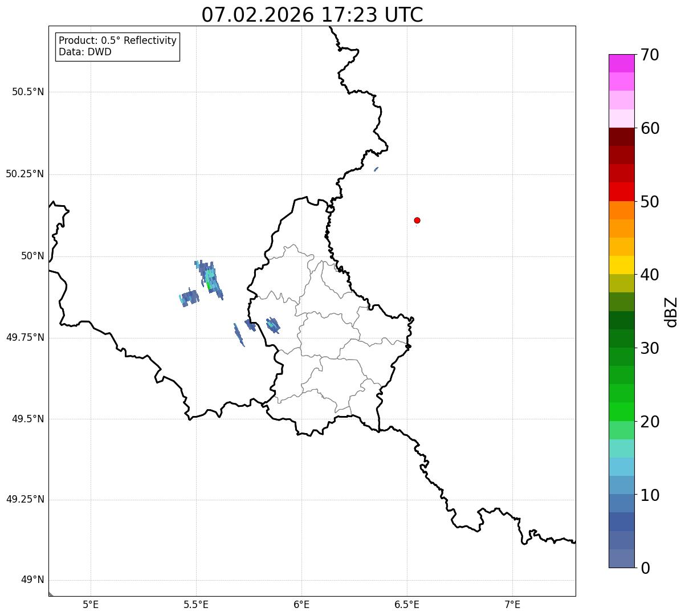The height and width of the screenshot is (616, 685).
Task: Click the green reflectivity echo near 5.5°E
Action: pyautogui.click(x=209, y=279)
